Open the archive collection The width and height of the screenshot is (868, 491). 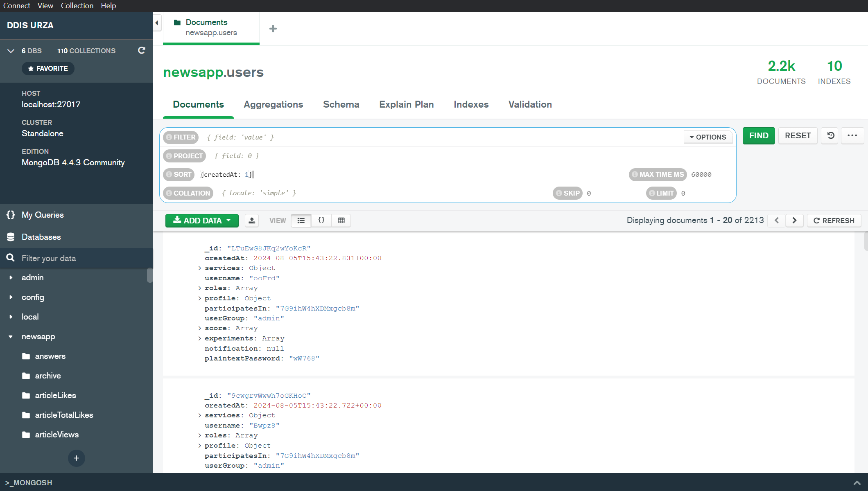pyautogui.click(x=48, y=376)
